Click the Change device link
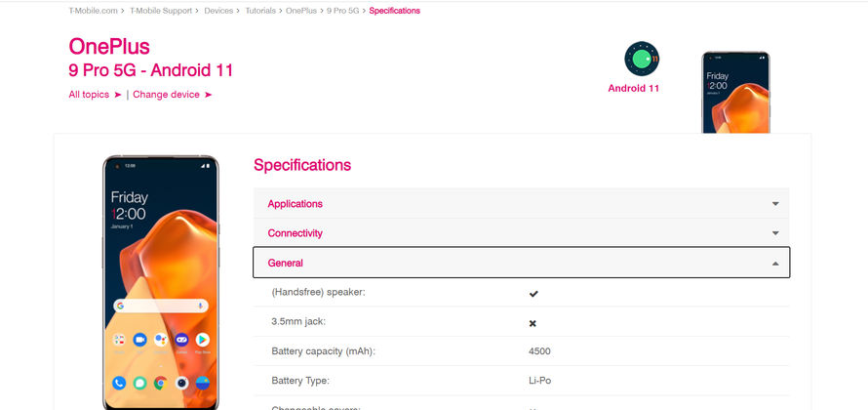Viewport: 868px width, 410px height. pos(166,95)
